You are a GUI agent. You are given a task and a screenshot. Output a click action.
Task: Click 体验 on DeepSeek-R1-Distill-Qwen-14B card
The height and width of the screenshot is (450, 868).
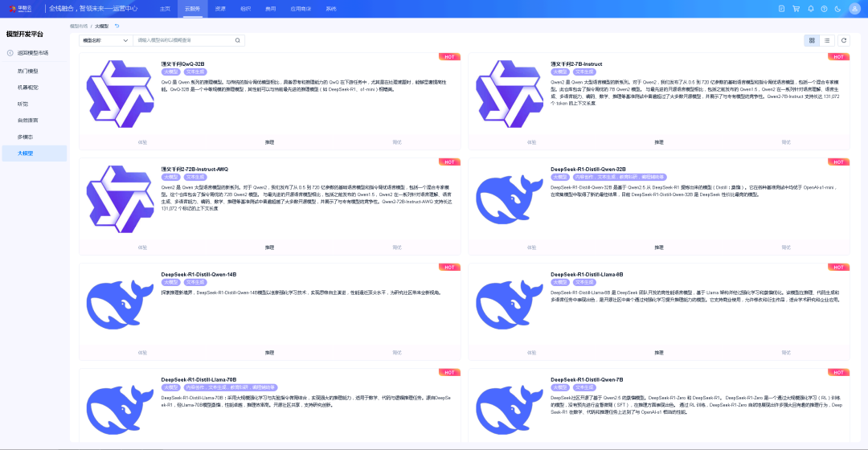(x=142, y=353)
